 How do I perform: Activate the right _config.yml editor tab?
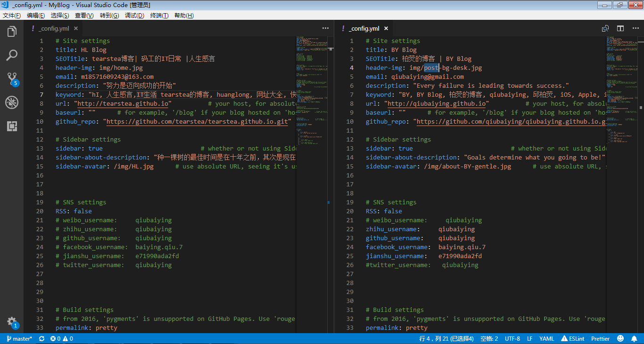[364, 28]
